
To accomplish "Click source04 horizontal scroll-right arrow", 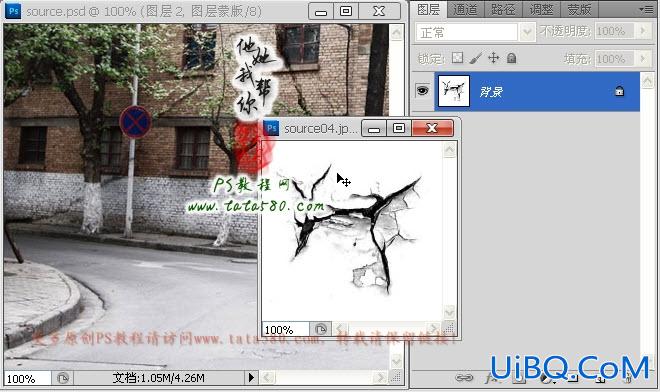I will pyautogui.click(x=434, y=329).
